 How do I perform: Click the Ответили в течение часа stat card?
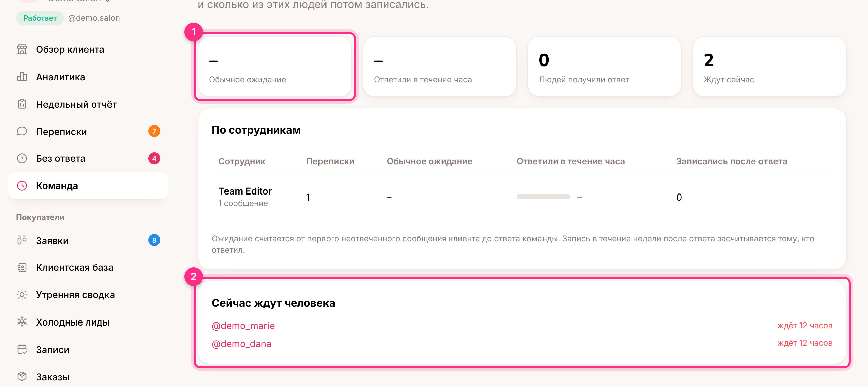(x=439, y=67)
